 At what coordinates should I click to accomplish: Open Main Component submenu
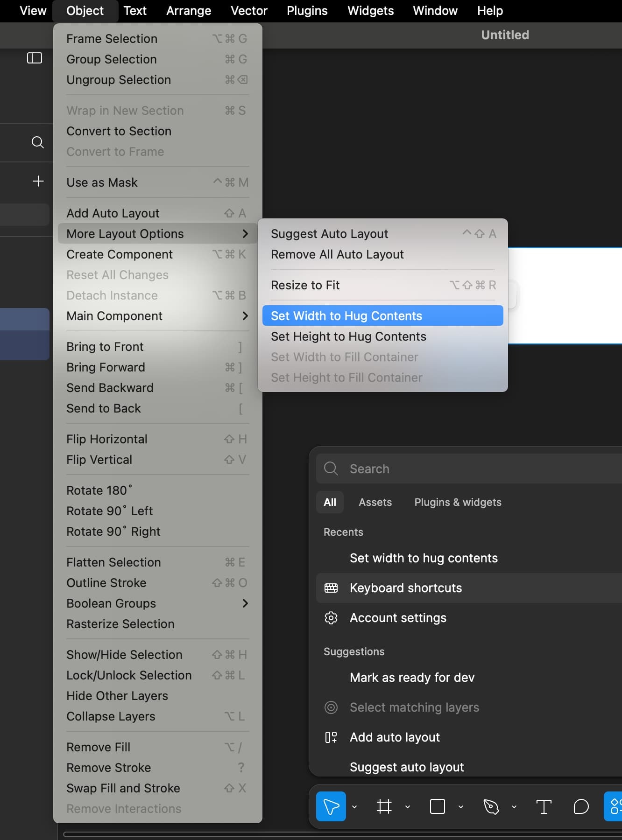point(158,316)
